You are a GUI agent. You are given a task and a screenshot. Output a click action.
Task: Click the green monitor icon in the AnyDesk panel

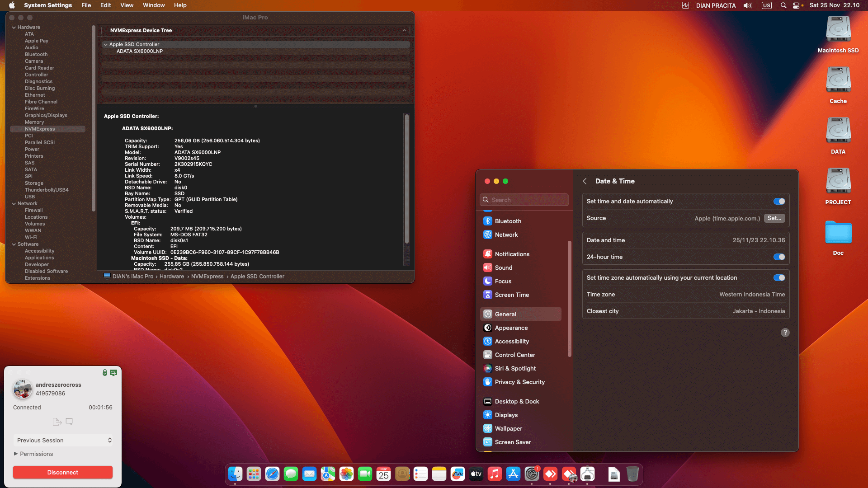(x=113, y=373)
